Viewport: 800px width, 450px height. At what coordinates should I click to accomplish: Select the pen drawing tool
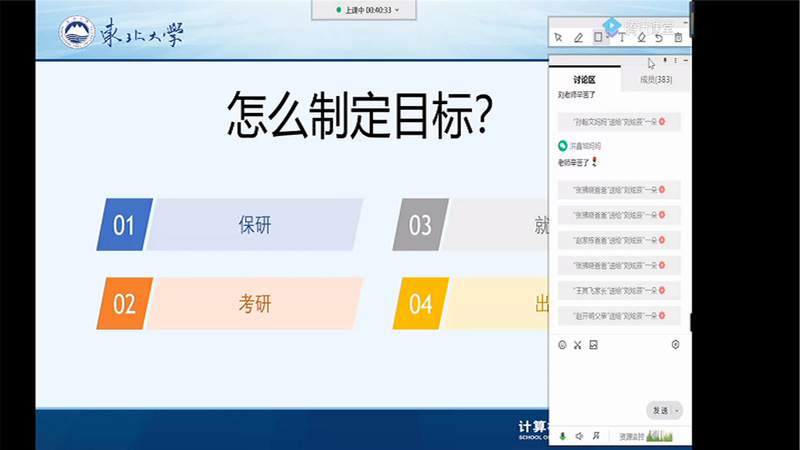point(579,37)
